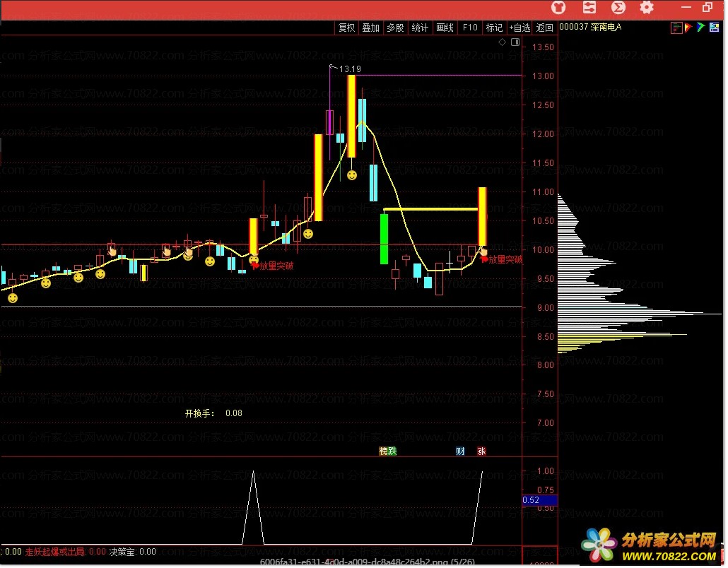Image resolution: width=728 pixels, height=568 pixels.
Task: Minimize the window
Action: coord(686,7)
